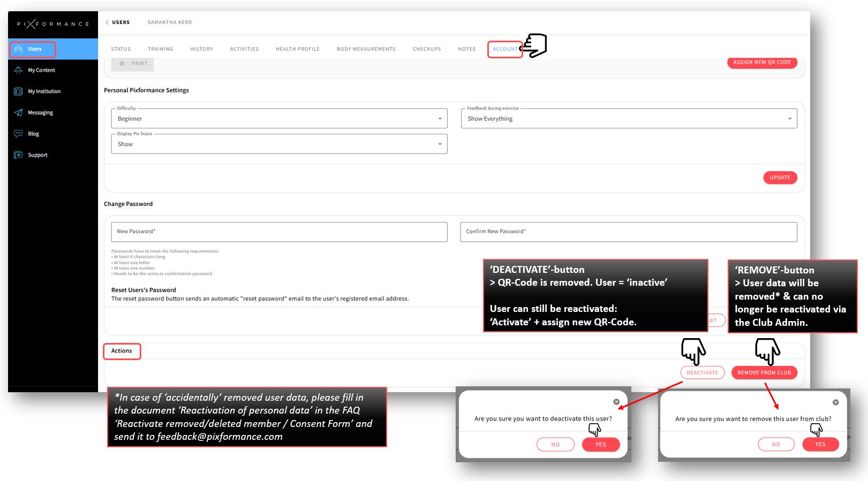Screen dimensions: 868x481
Task: Click the Deactivate button
Action: (703, 373)
